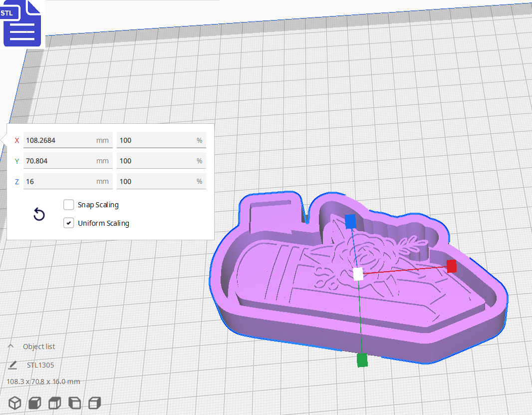Click the X dimension field showing 108.2684
The width and height of the screenshot is (532, 415).
pos(68,140)
